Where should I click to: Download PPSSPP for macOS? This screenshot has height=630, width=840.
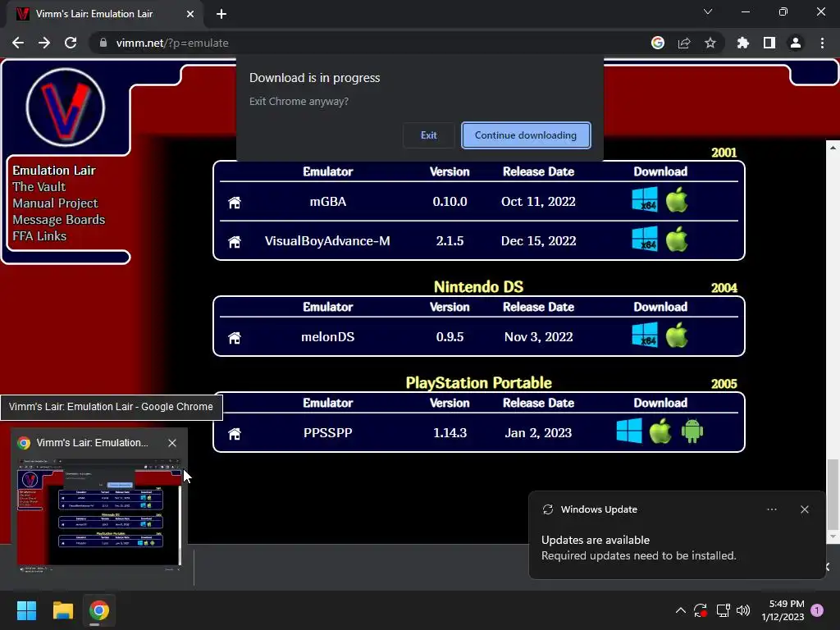pos(660,431)
